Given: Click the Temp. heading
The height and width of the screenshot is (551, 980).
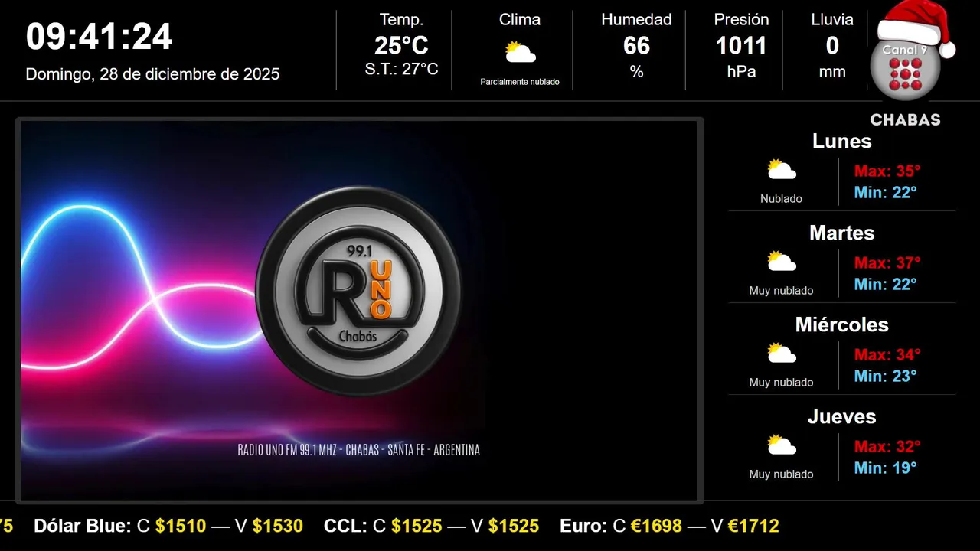Looking at the screenshot, I should pyautogui.click(x=401, y=20).
